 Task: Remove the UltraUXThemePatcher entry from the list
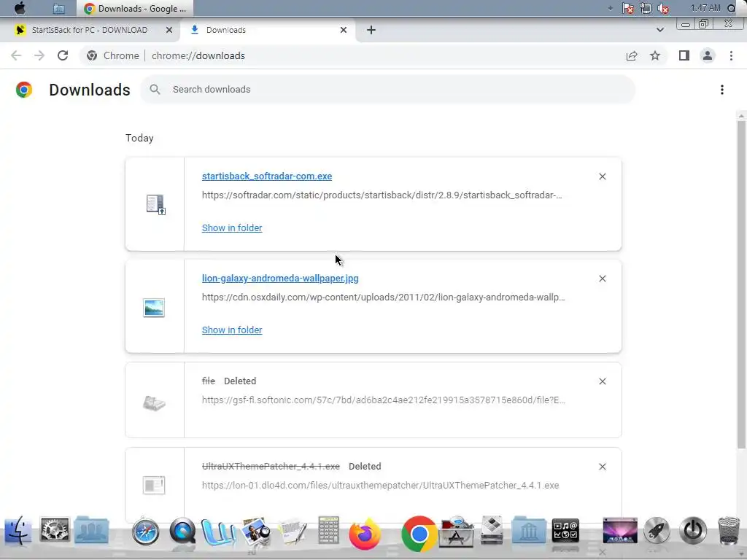pyautogui.click(x=602, y=467)
